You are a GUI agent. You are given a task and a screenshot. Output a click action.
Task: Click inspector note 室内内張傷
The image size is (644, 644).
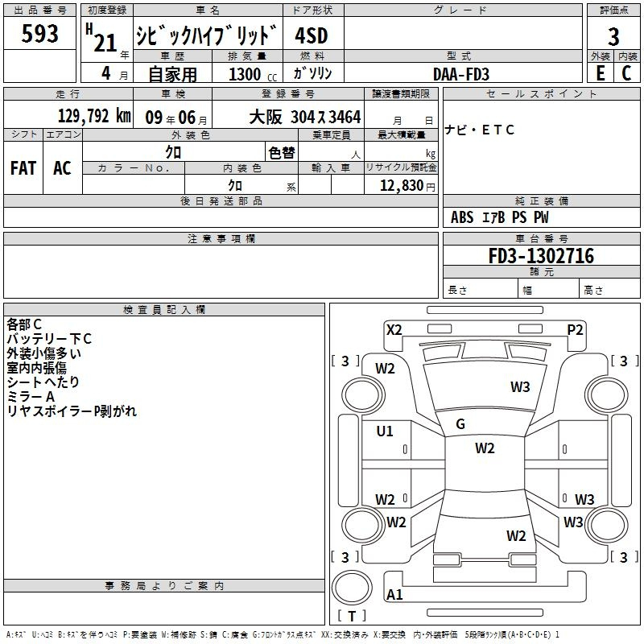point(36,368)
